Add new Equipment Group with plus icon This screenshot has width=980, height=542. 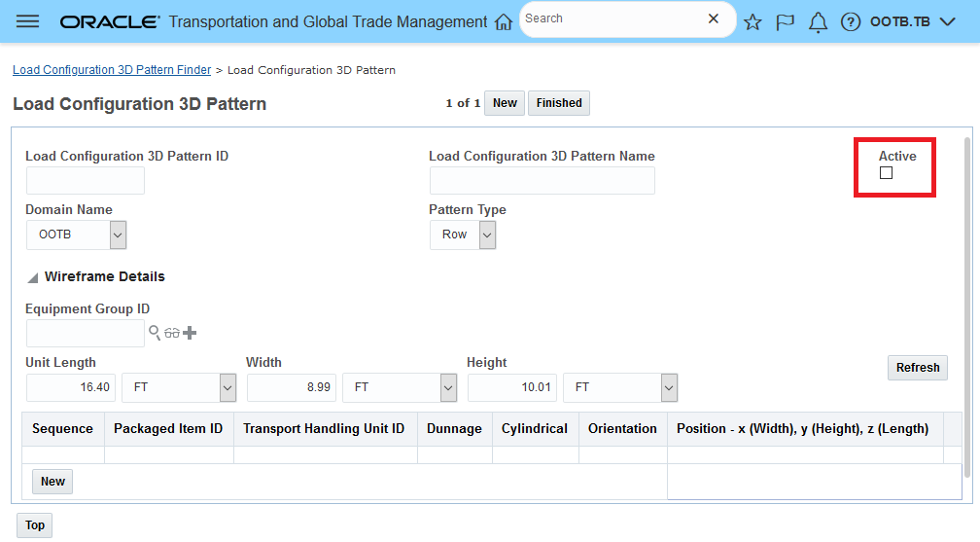pyautogui.click(x=190, y=333)
